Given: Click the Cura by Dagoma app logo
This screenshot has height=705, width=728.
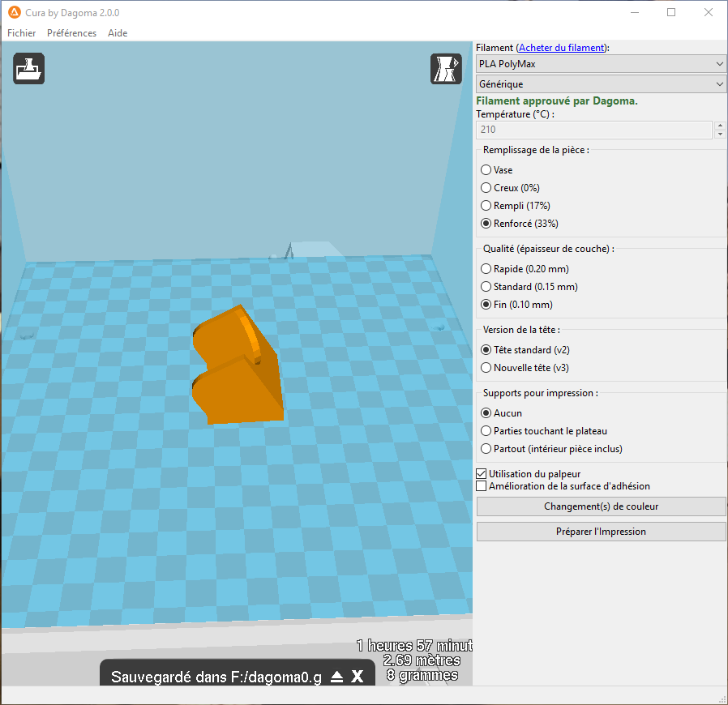Looking at the screenshot, I should coord(15,12).
